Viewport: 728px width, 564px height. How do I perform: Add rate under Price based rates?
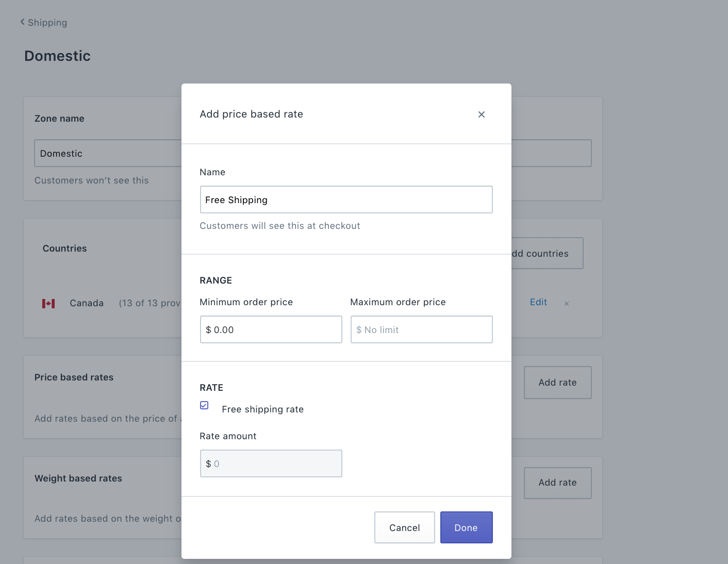(557, 383)
